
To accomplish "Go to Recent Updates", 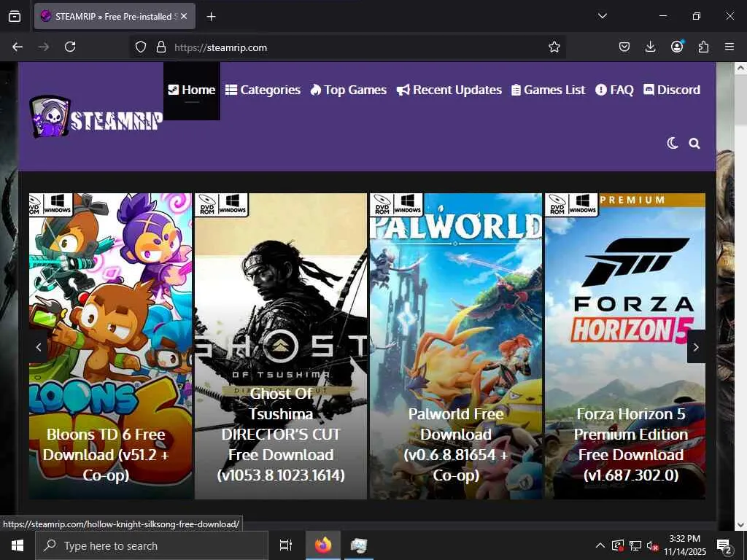I will click(x=449, y=90).
